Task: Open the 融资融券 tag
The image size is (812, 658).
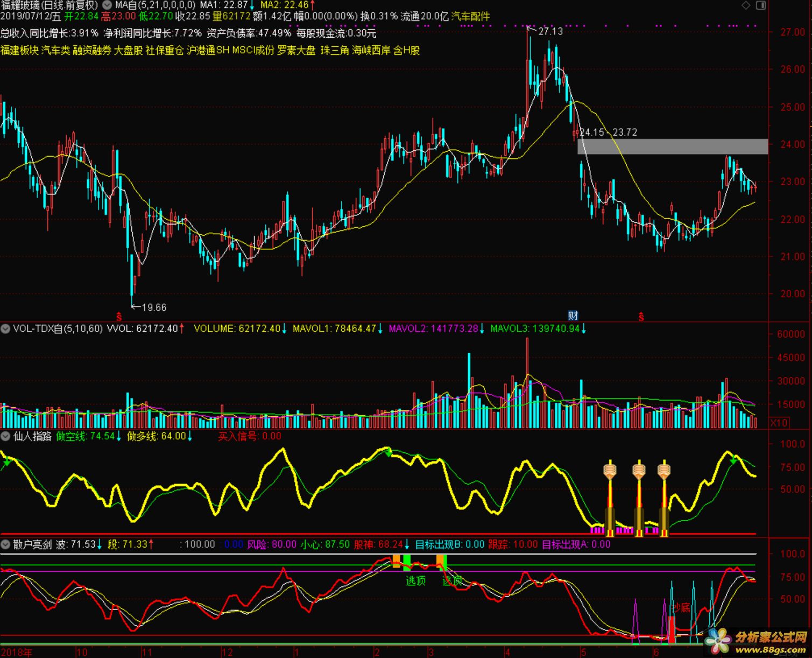Action: [92, 51]
